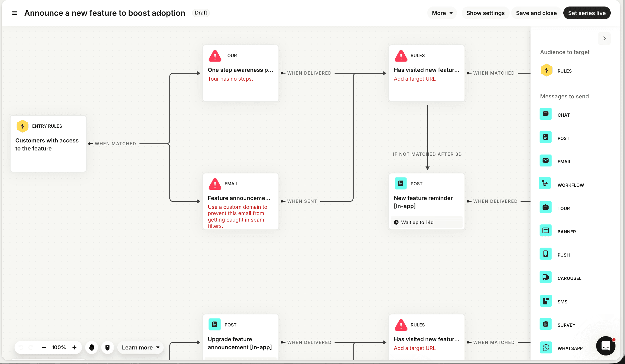Click warning icon on bottom Rules node
The width and height of the screenshot is (625, 364).
pos(401,325)
